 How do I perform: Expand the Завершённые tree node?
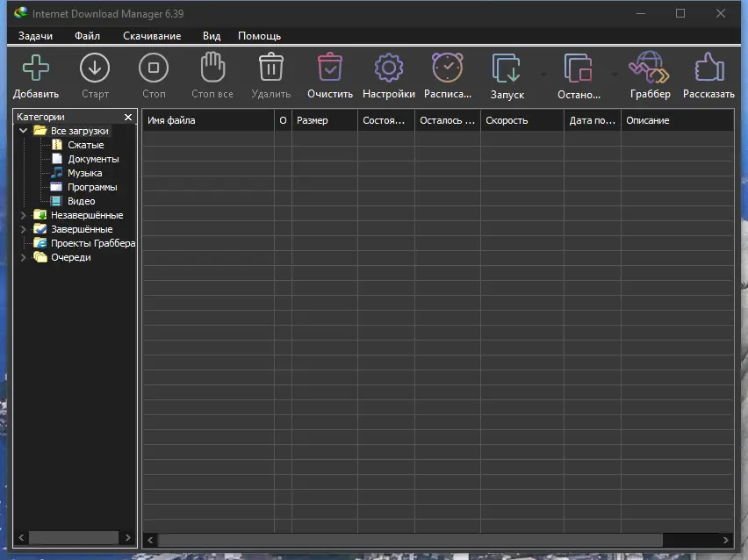pyautogui.click(x=23, y=229)
